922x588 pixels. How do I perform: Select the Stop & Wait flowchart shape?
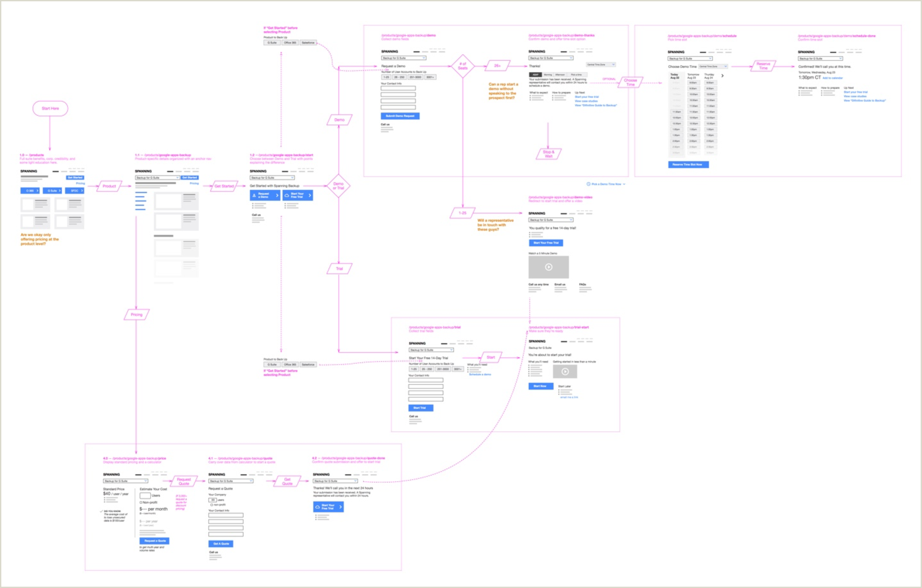coord(549,154)
